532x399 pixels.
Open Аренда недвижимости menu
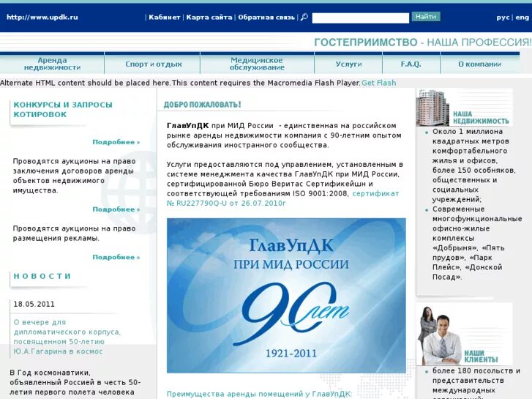click(52, 64)
